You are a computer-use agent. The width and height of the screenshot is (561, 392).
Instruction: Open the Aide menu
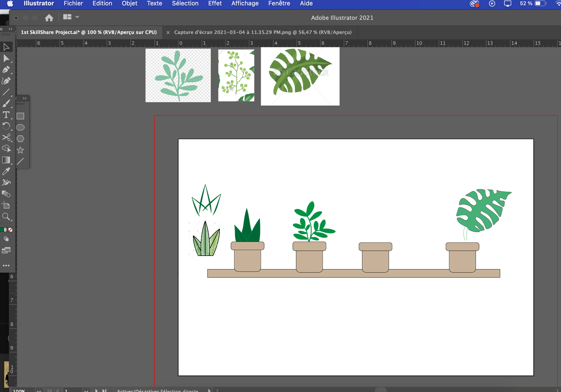point(306,4)
